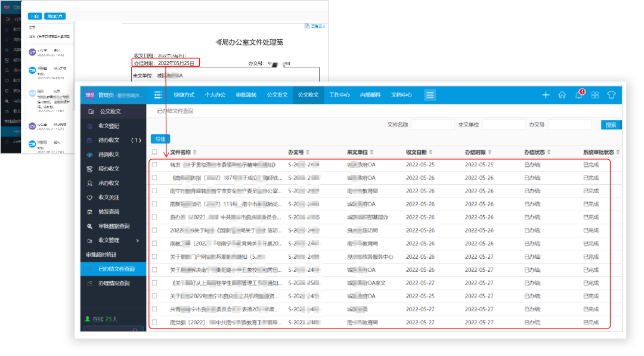Click the theme/skin icon at top right corner
This screenshot has width=644, height=356.
coord(610,94)
